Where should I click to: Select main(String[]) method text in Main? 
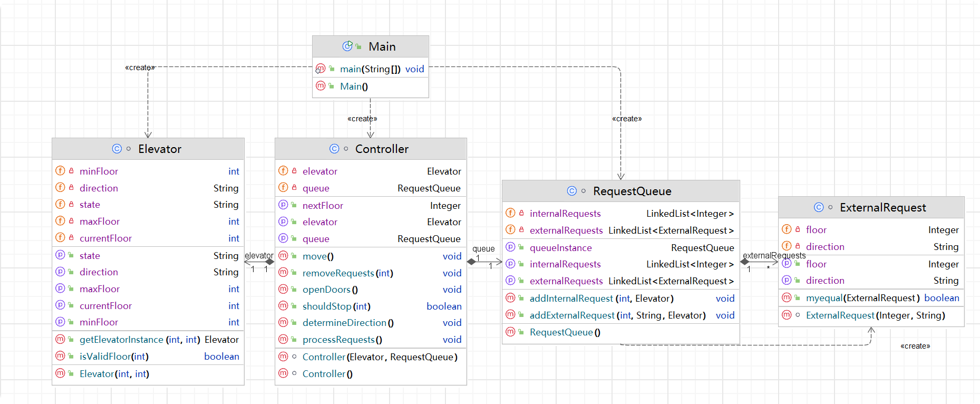[370, 69]
